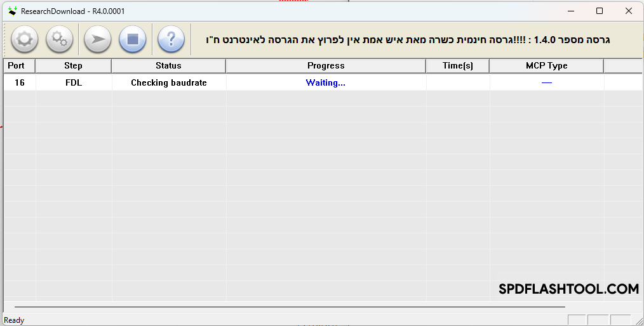Click the Load Packet gear icon

pos(24,39)
